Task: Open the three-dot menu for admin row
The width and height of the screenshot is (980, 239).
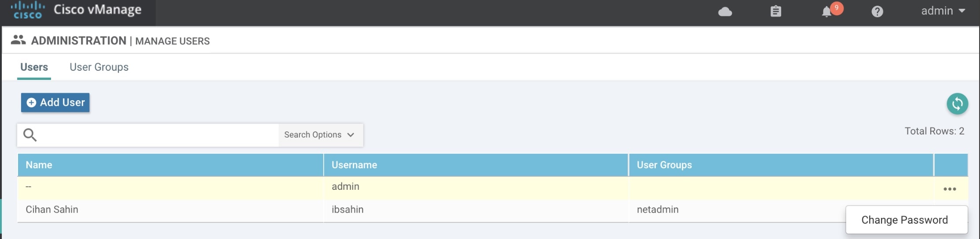Action: 950,189
